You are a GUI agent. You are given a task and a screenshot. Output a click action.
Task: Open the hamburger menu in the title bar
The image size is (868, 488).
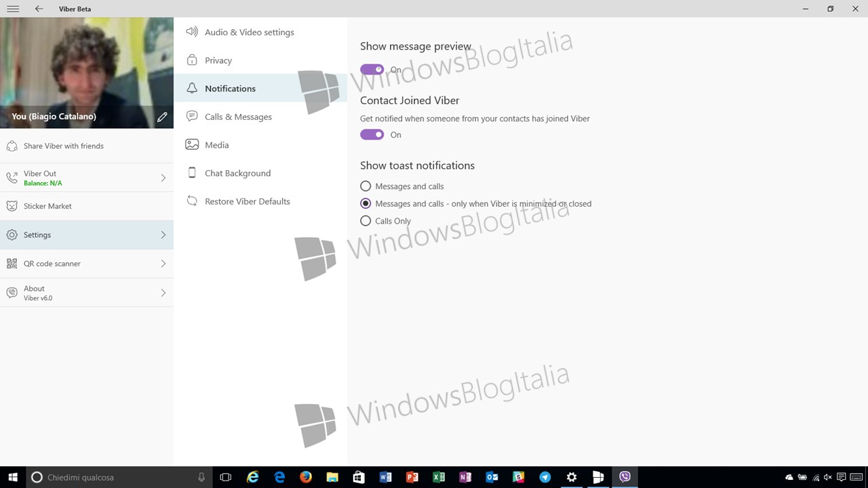click(x=12, y=9)
